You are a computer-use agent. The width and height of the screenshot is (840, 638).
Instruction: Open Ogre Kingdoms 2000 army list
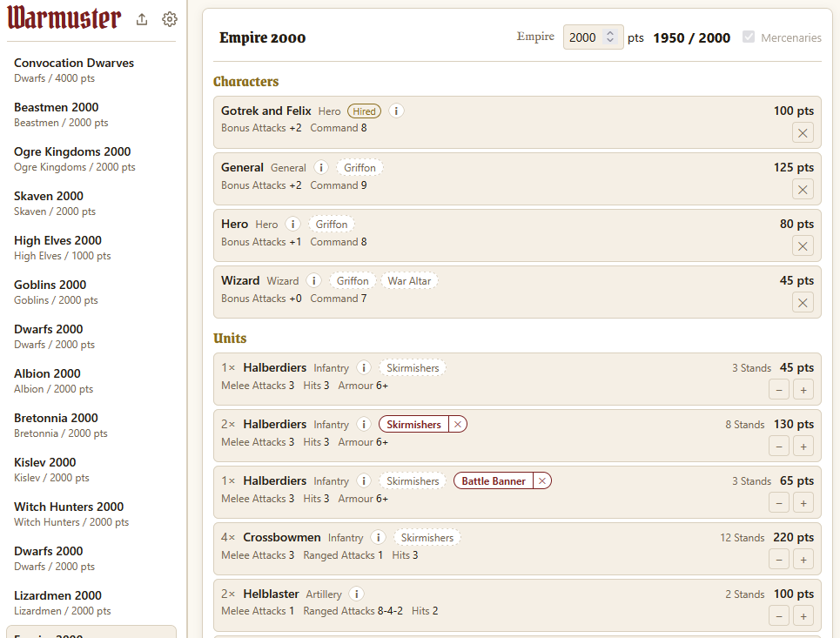(91, 159)
